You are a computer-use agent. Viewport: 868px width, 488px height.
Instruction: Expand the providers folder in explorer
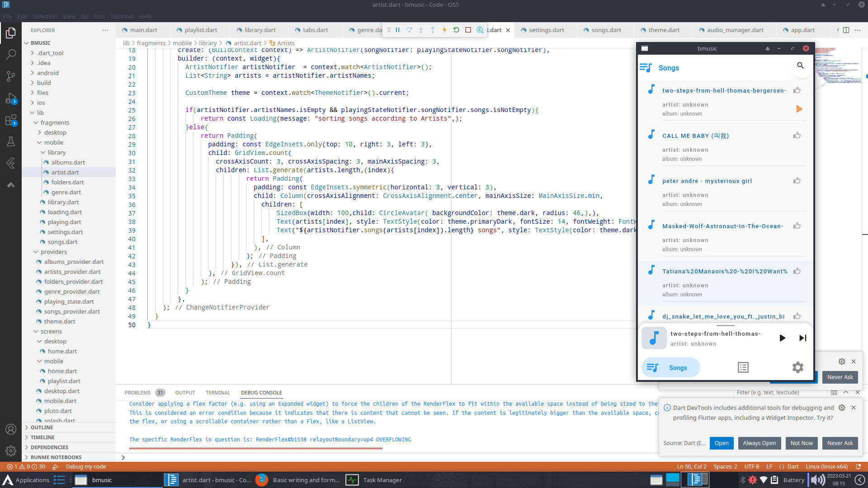53,252
